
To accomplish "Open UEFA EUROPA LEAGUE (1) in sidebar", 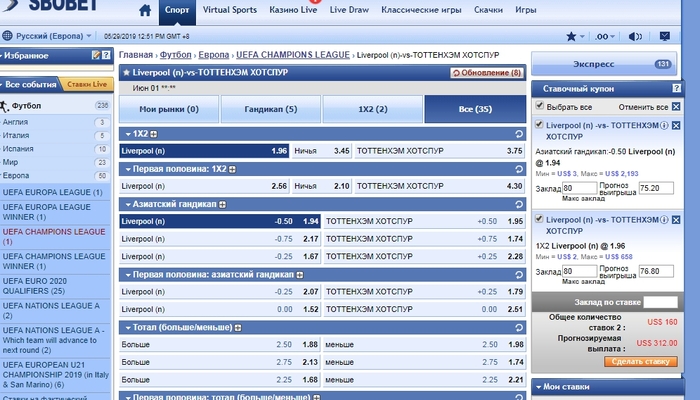I will 53,192.
